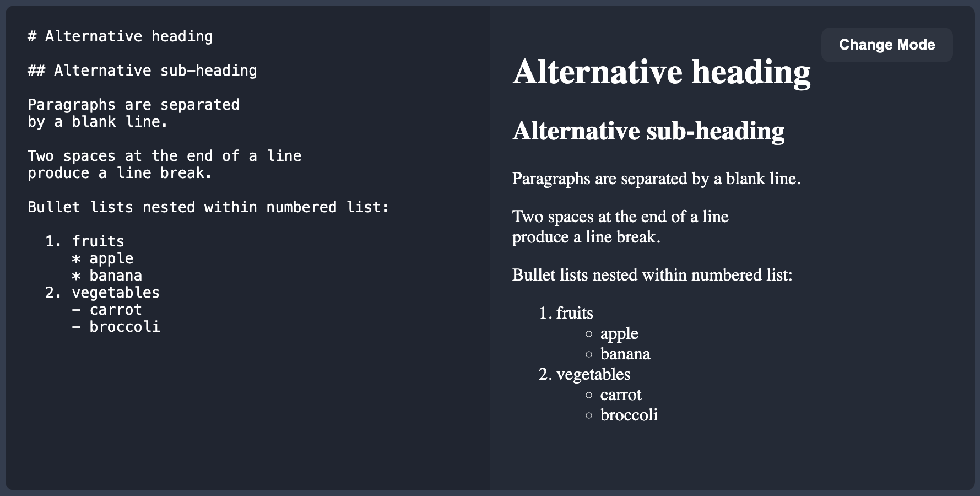Image resolution: width=980 pixels, height=496 pixels.
Task: Click the Alternative sub-heading preview text
Action: (x=649, y=131)
